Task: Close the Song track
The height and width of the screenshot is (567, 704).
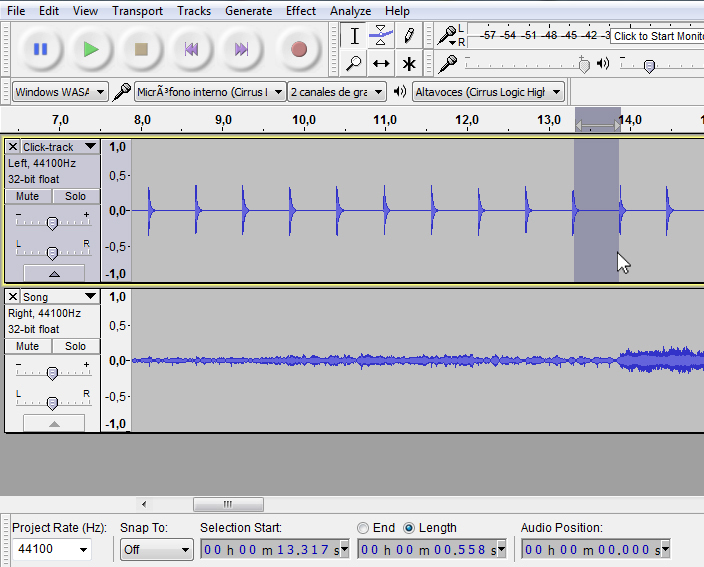Action: pos(13,297)
